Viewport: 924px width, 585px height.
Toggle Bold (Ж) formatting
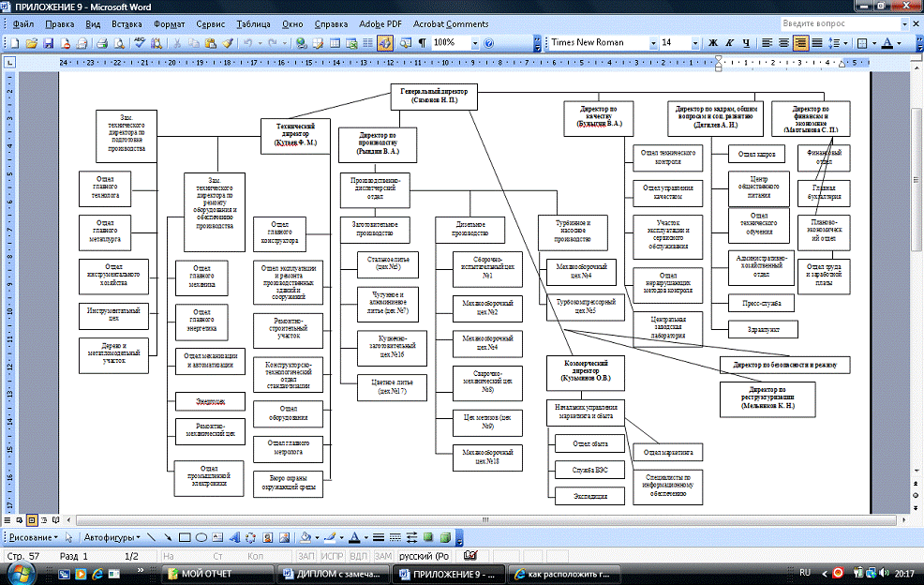(713, 43)
